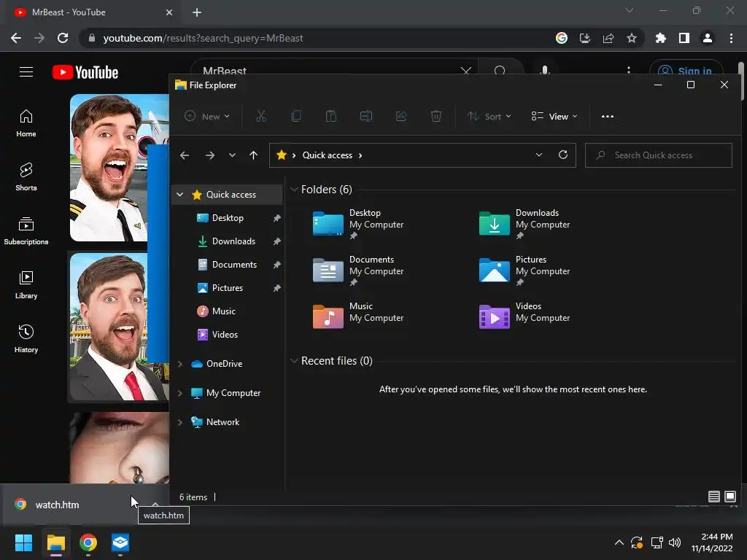747x560 pixels.
Task: Bookmark this page with the star icon
Action: click(x=632, y=38)
